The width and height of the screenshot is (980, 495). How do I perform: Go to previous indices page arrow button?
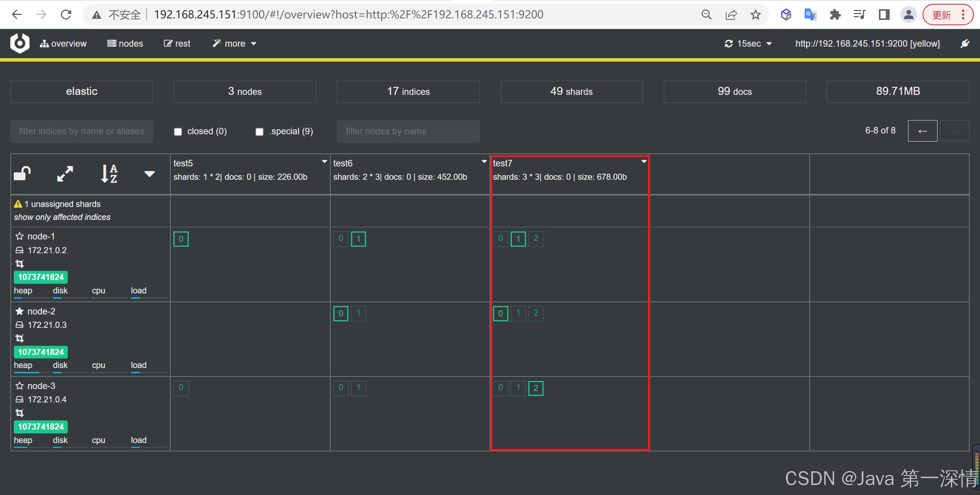pyautogui.click(x=922, y=131)
